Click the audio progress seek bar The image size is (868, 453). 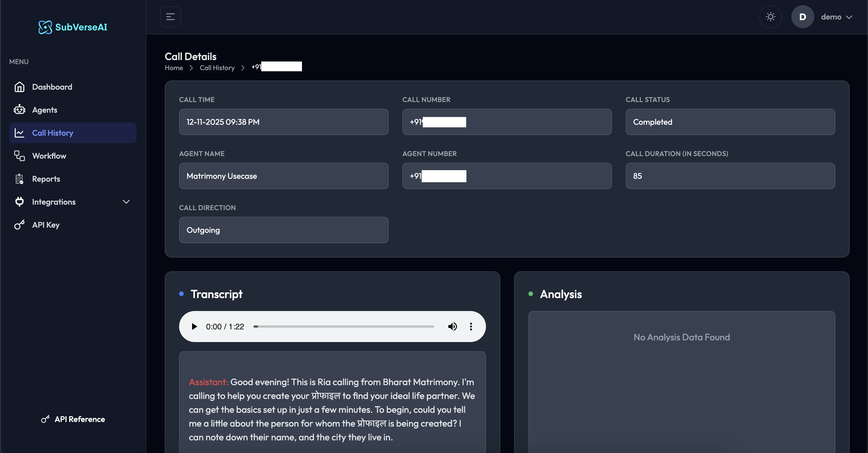(x=344, y=327)
